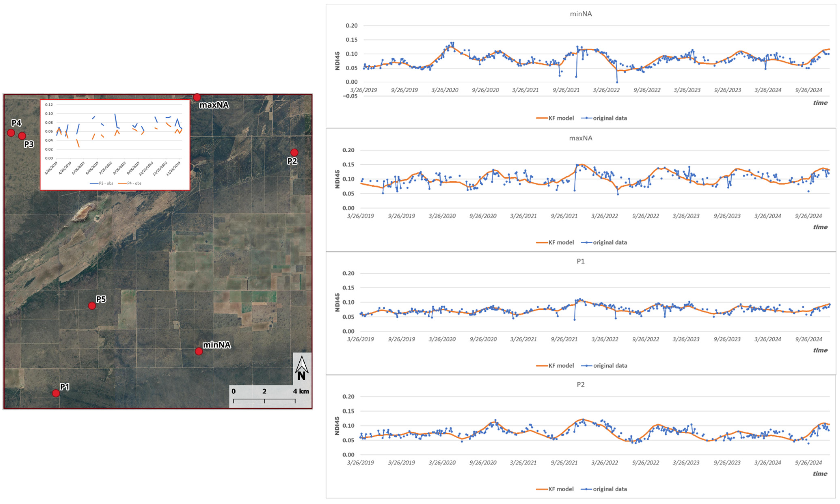Click the P2 red map marker
The image size is (840, 504).
(x=294, y=153)
